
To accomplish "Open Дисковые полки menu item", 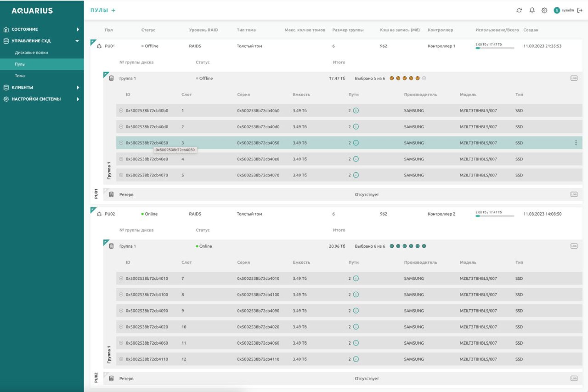I will point(31,53).
